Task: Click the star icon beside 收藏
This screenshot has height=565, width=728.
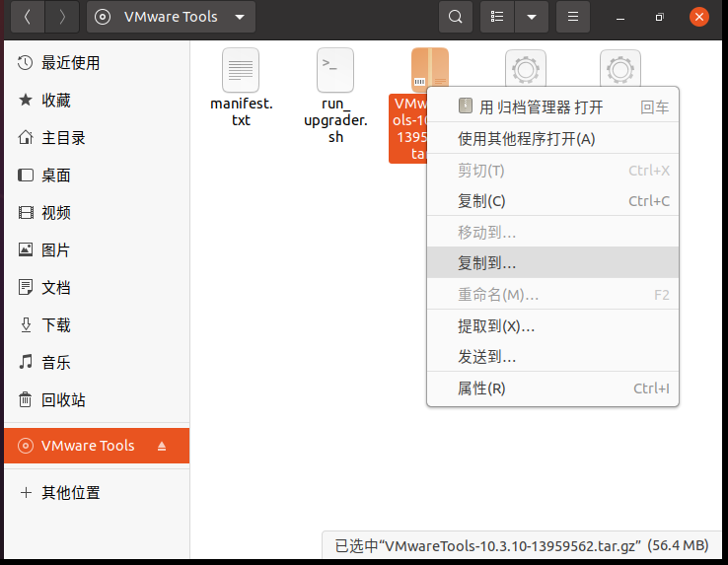Action: [25, 100]
